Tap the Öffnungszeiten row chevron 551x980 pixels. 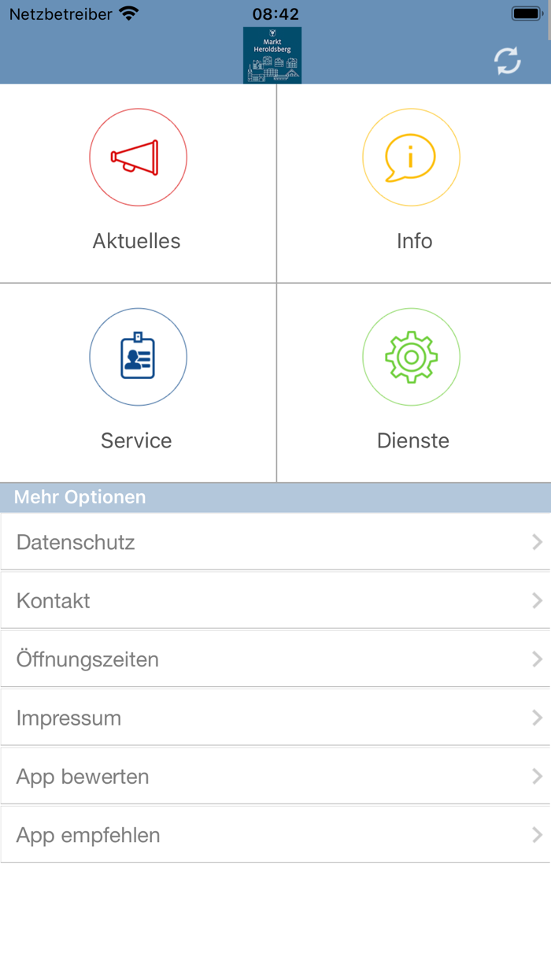[x=537, y=659]
